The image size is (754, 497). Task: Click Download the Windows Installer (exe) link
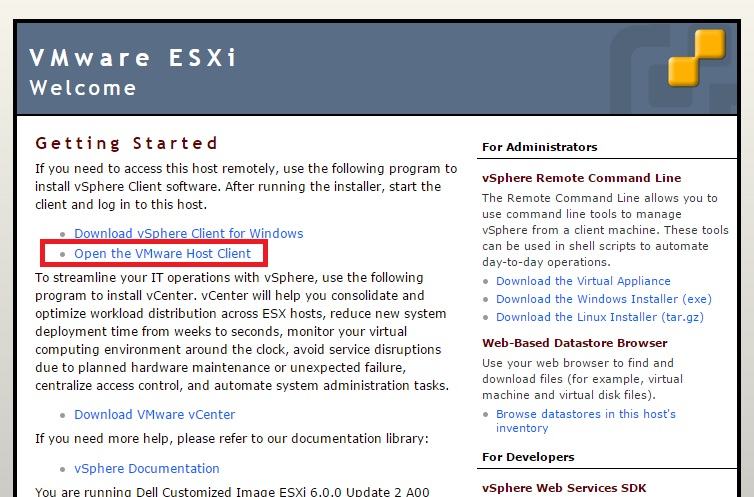pos(604,299)
